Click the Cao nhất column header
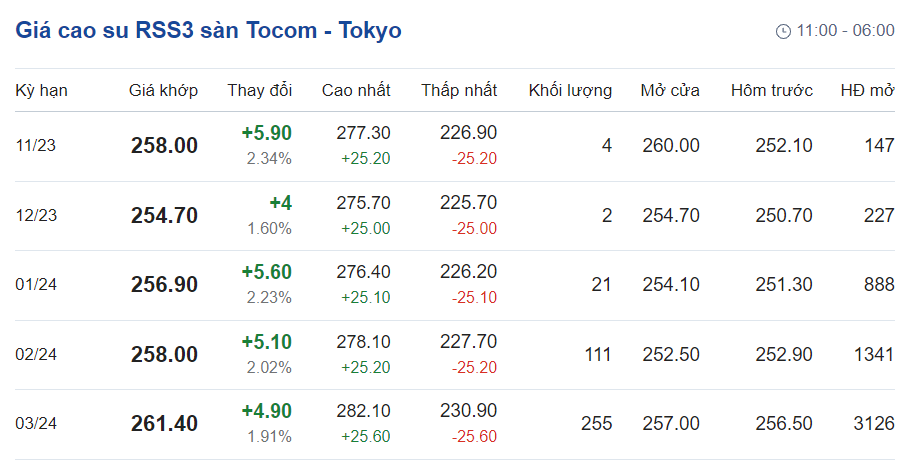909x464 pixels. (x=356, y=90)
